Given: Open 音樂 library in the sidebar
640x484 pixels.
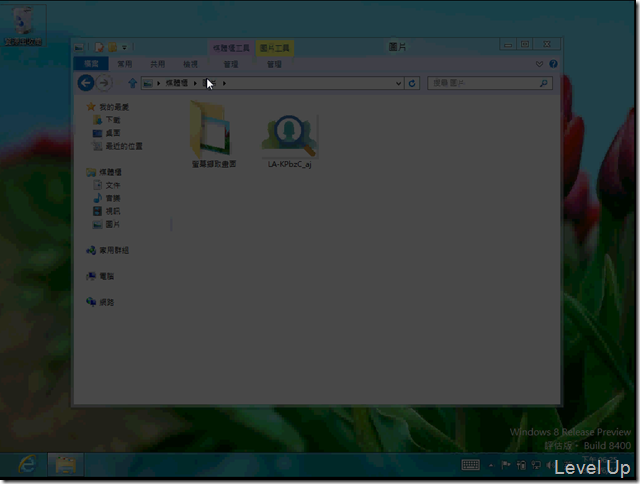Looking at the screenshot, I should tap(113, 198).
